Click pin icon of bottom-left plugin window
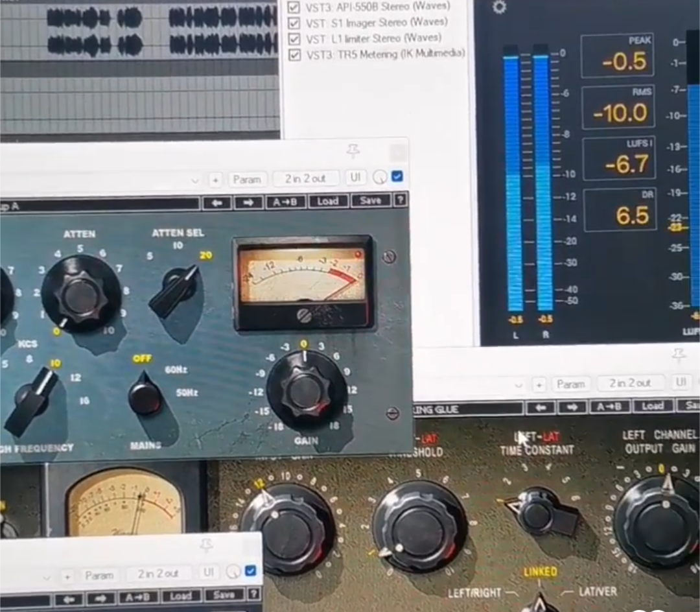The height and width of the screenshot is (612, 700). click(207, 546)
